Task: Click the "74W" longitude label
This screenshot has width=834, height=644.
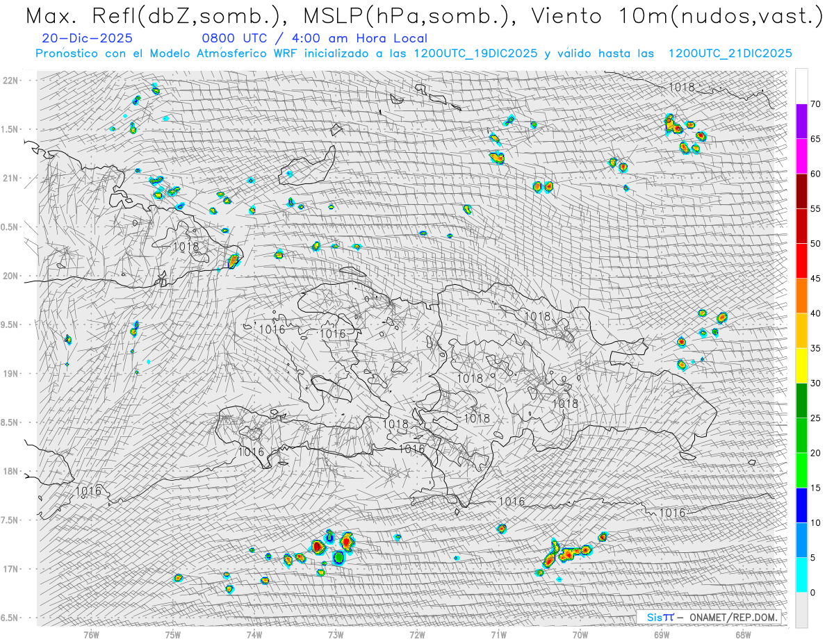Action: coord(254,634)
